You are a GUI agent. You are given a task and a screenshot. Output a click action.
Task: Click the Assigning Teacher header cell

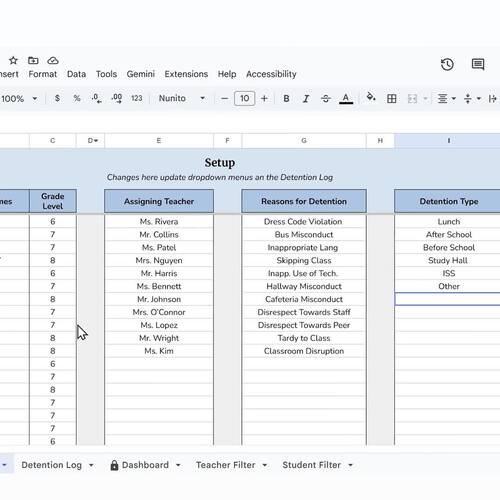click(x=159, y=201)
